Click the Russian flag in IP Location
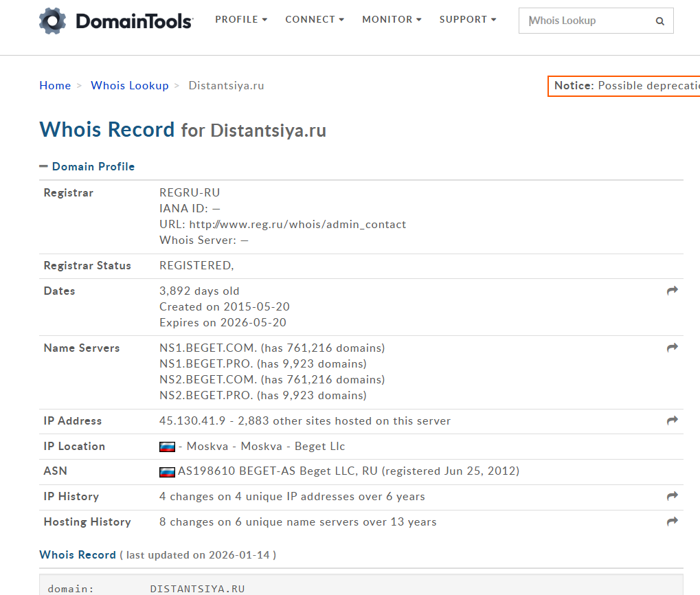700x595 pixels. 167,447
